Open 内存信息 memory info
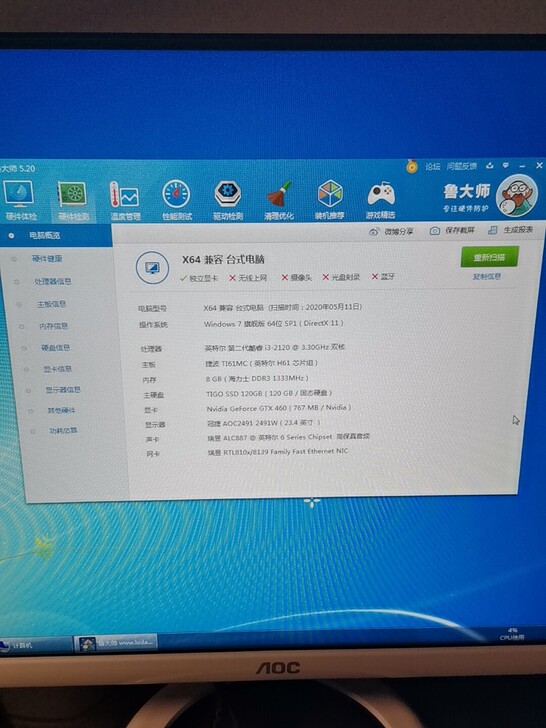The height and width of the screenshot is (728, 546). click(x=53, y=326)
